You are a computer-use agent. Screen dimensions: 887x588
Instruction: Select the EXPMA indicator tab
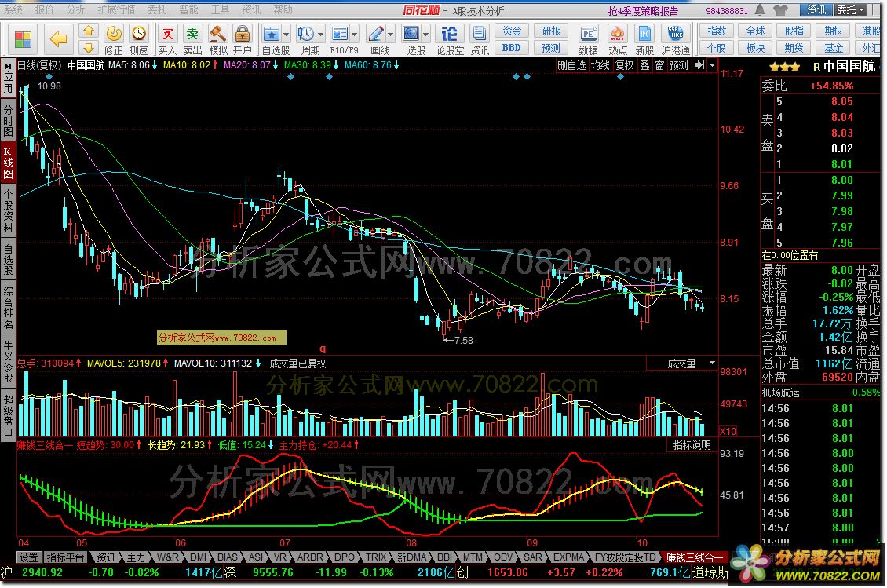pos(568,557)
